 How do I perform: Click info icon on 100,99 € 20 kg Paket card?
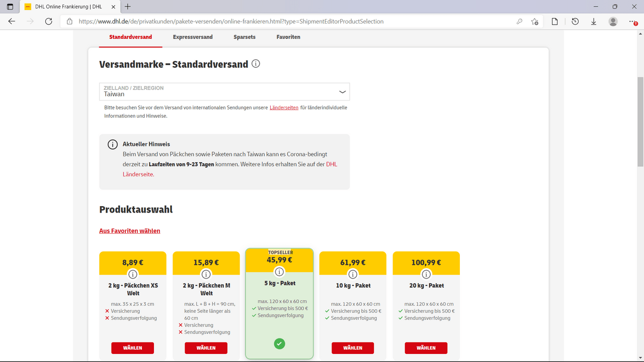(x=426, y=274)
